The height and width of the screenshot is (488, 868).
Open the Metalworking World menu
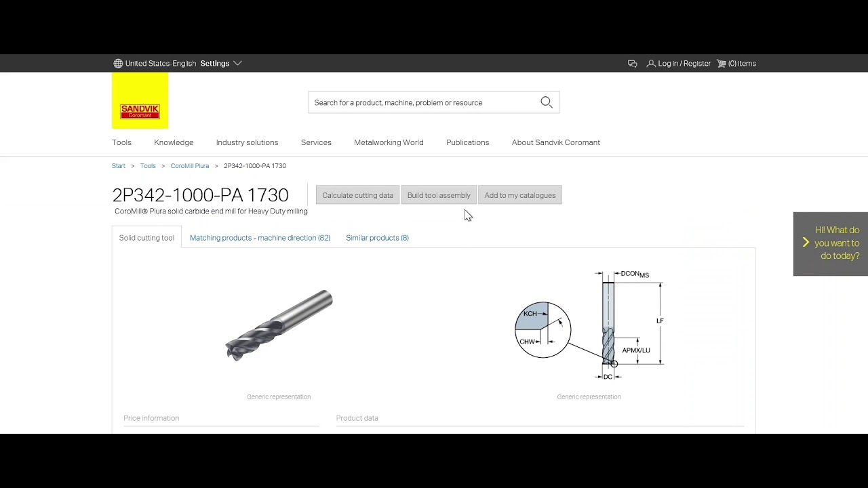(x=389, y=142)
